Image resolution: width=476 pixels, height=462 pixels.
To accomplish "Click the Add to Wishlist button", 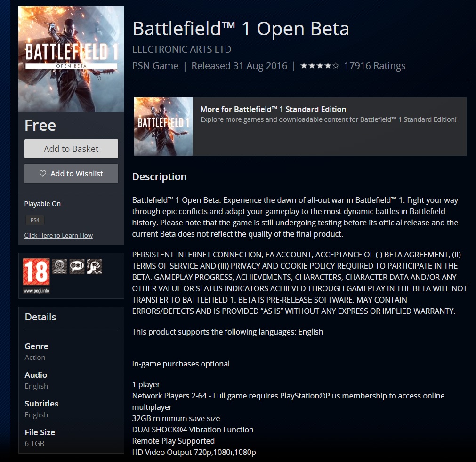I will point(72,174).
